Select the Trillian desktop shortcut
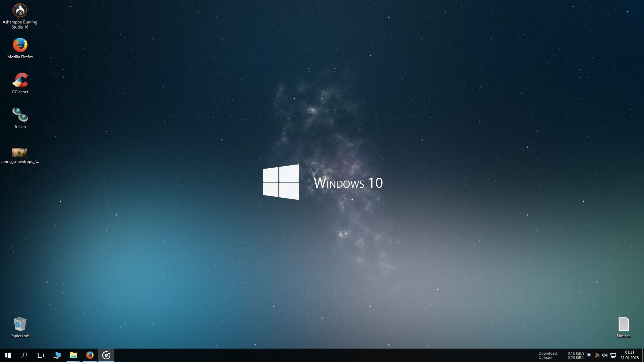The image size is (644, 362). [20, 118]
